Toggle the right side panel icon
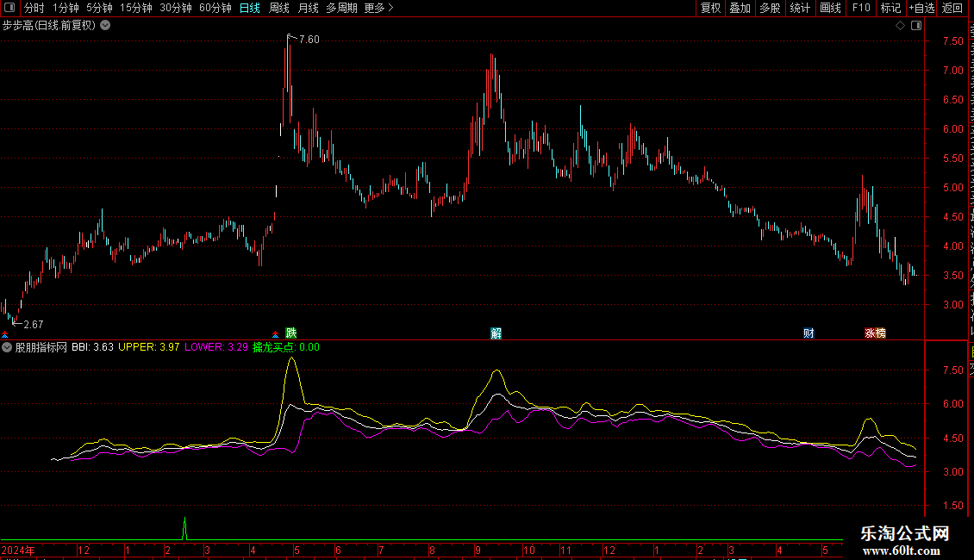This screenshot has width=974, height=560. pos(916,26)
